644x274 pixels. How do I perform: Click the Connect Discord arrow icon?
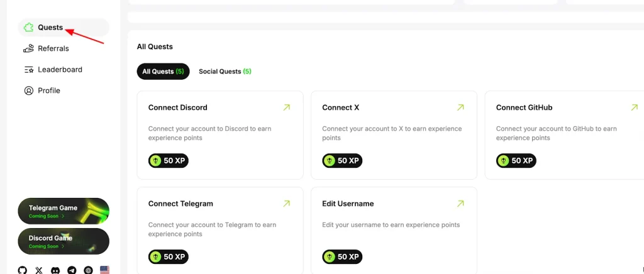point(287,107)
